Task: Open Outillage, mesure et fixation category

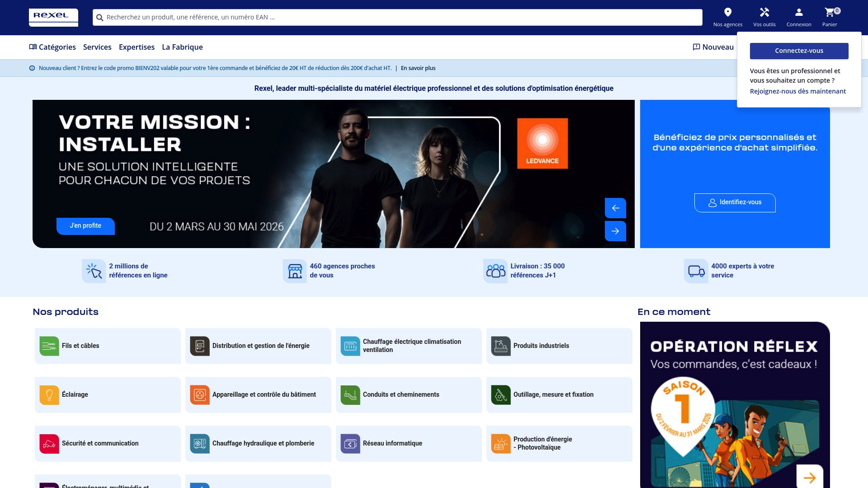Action: [559, 395]
